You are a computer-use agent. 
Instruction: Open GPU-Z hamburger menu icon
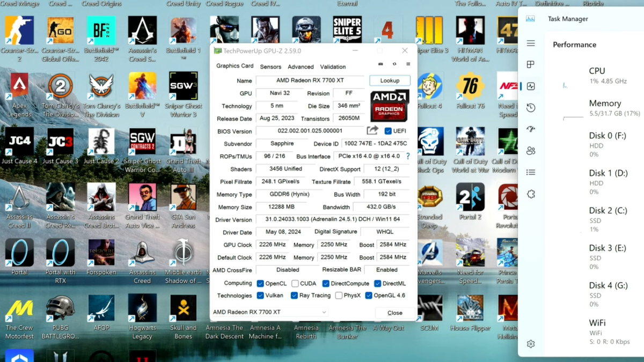[408, 64]
